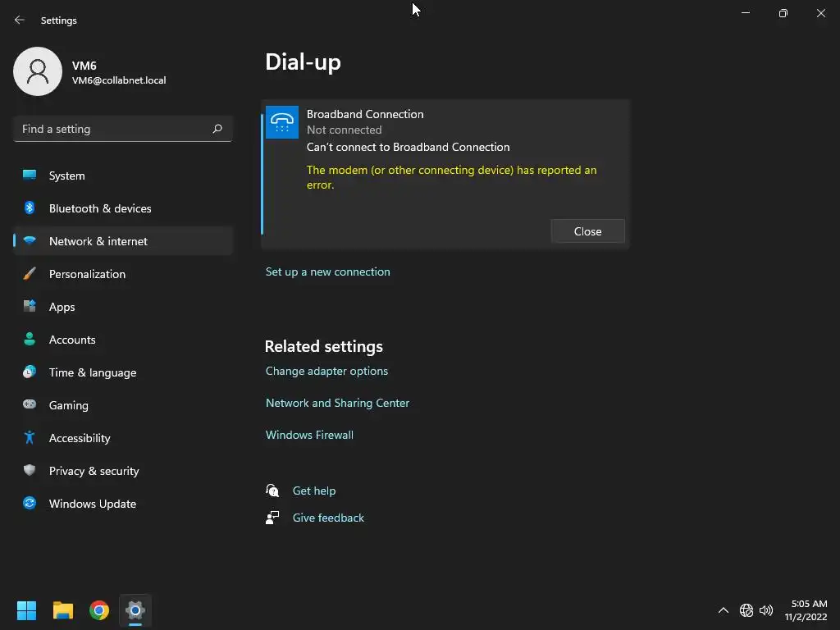Viewport: 840px width, 630px height.
Task: Click the network globe tray icon
Action: pyautogui.click(x=746, y=610)
